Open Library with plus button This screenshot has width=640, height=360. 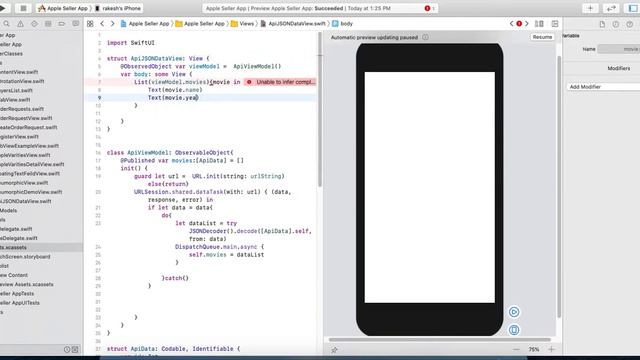pyautogui.click(x=590, y=8)
